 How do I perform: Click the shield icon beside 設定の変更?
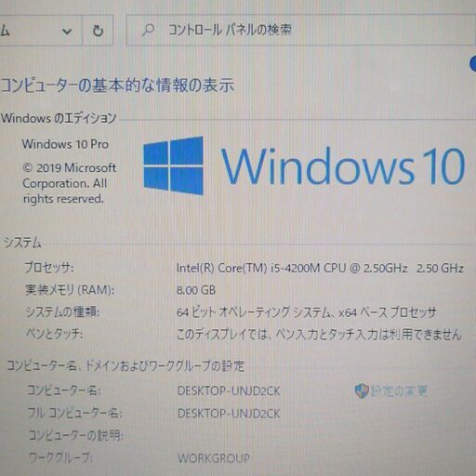(x=361, y=390)
